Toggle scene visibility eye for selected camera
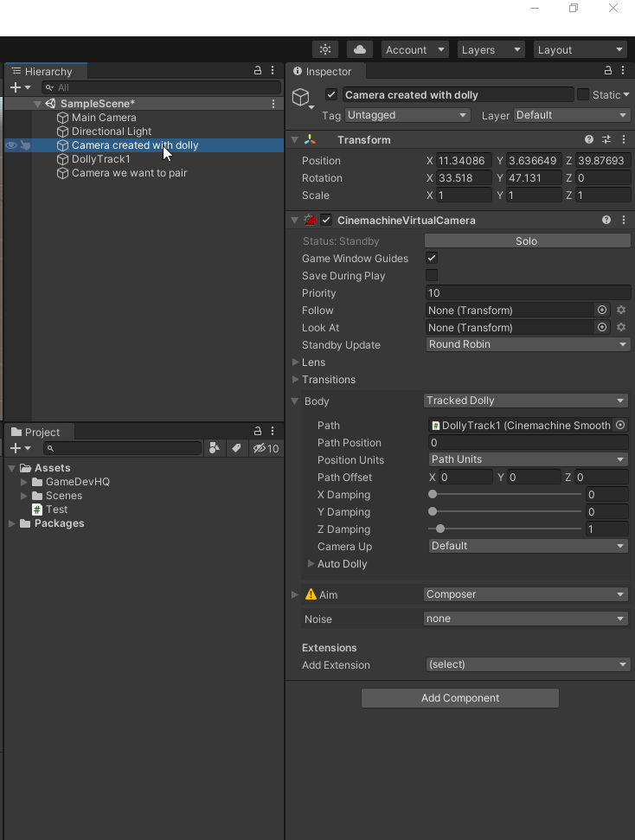The height and width of the screenshot is (840, 635). pos(10,145)
